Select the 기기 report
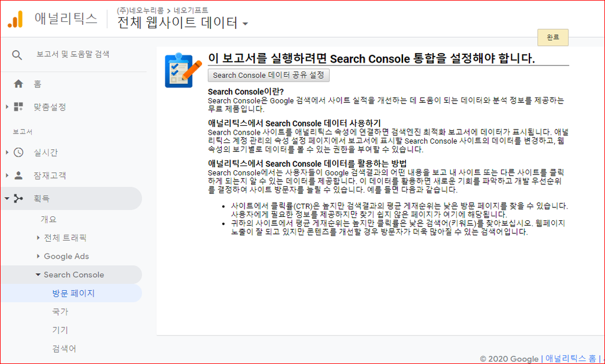Image resolution: width=605 pixels, height=364 pixels. (60, 330)
